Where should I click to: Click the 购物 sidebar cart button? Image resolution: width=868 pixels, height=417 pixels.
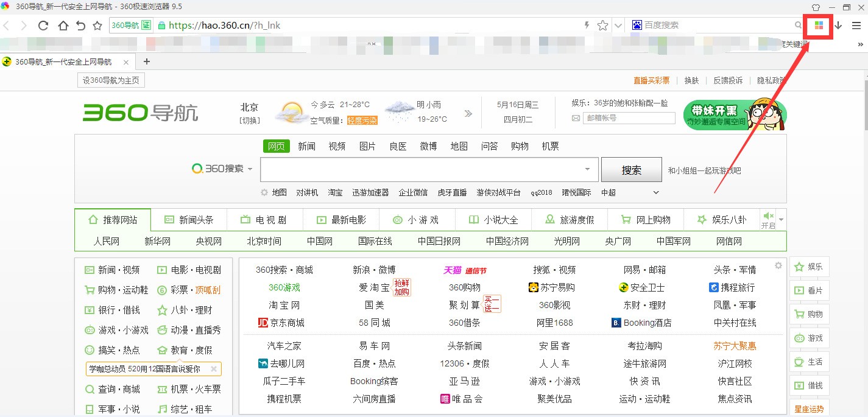point(809,314)
